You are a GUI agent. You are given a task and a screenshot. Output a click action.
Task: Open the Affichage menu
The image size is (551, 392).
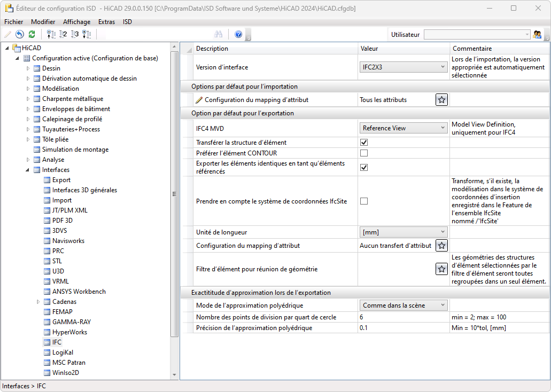click(76, 22)
